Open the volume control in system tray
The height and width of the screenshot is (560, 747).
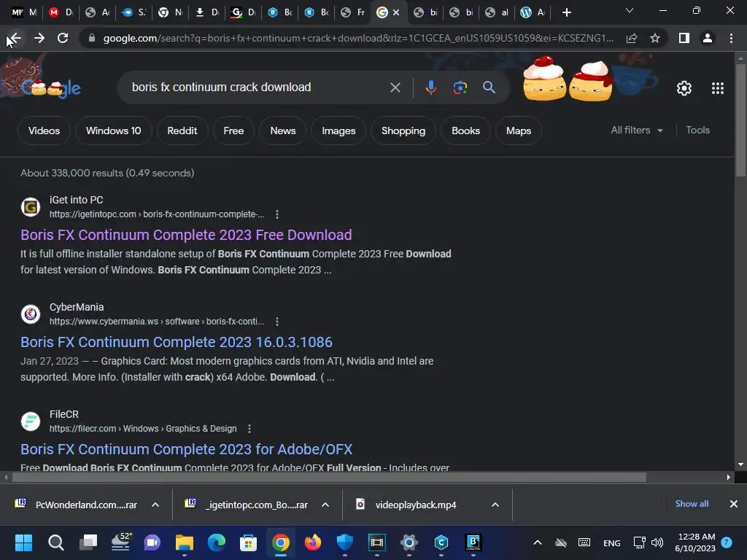tap(657, 542)
